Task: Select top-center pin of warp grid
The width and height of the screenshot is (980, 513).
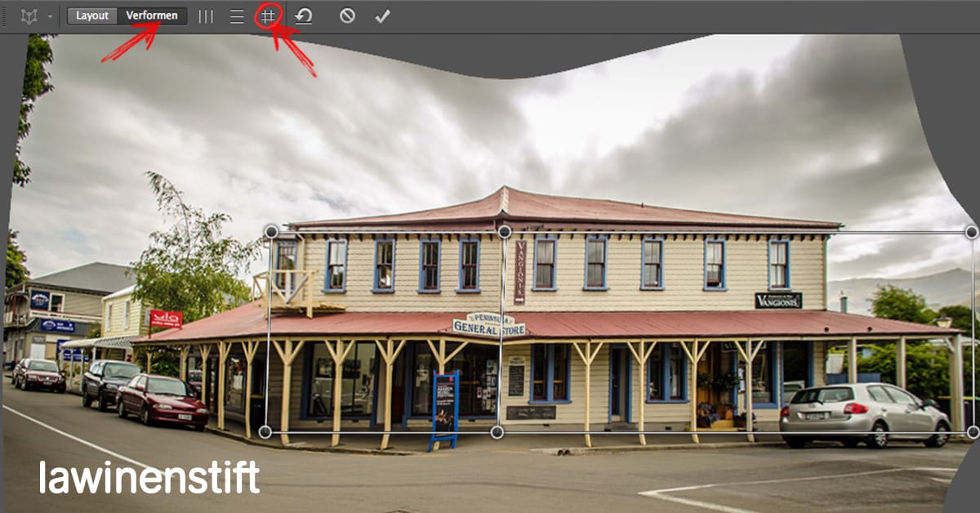Action: 505,232
